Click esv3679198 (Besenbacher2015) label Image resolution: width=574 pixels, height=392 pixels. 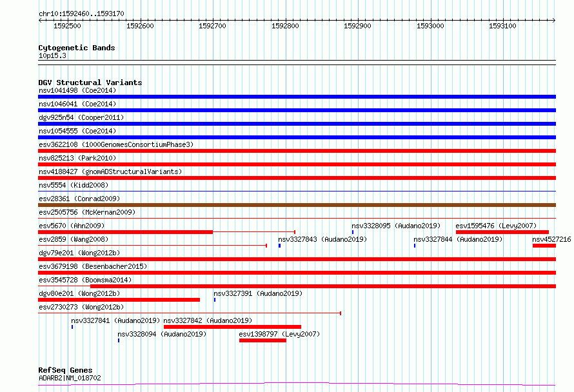[x=93, y=266]
